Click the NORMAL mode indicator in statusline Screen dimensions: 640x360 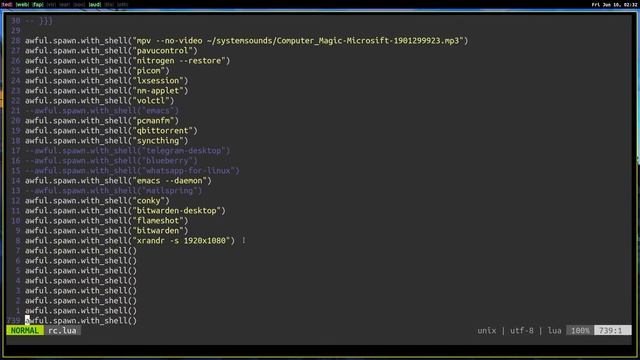(25, 331)
